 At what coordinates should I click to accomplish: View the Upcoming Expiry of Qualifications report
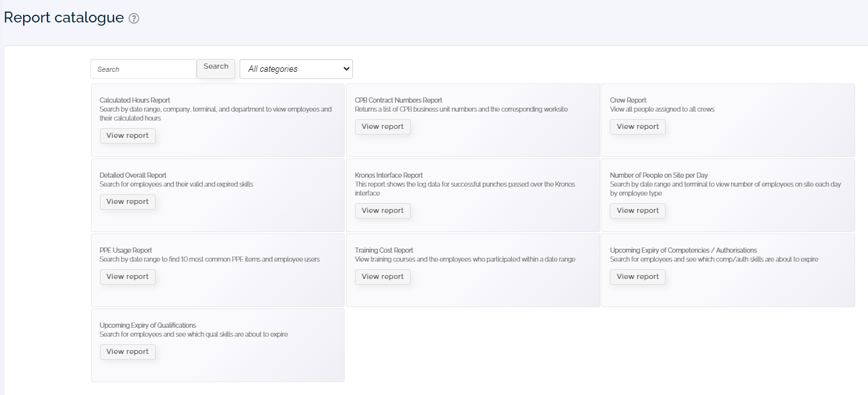127,351
